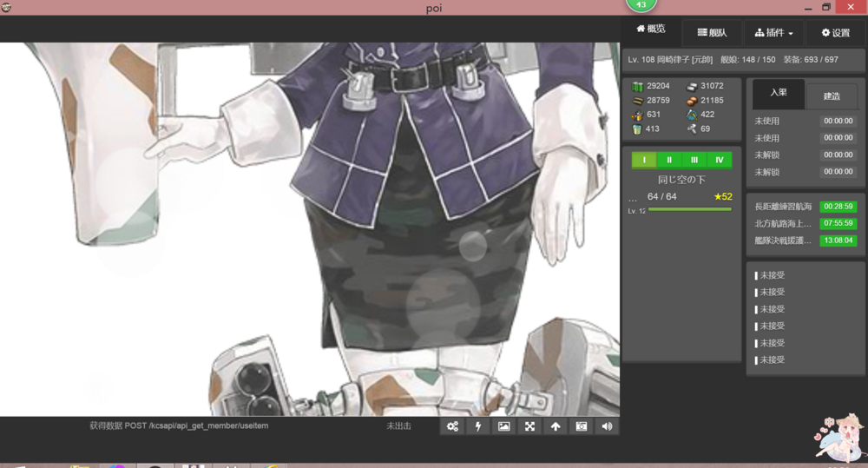This screenshot has height=468, width=868.
Task: Click the four-arrow auto-resize icon
Action: [529, 426]
